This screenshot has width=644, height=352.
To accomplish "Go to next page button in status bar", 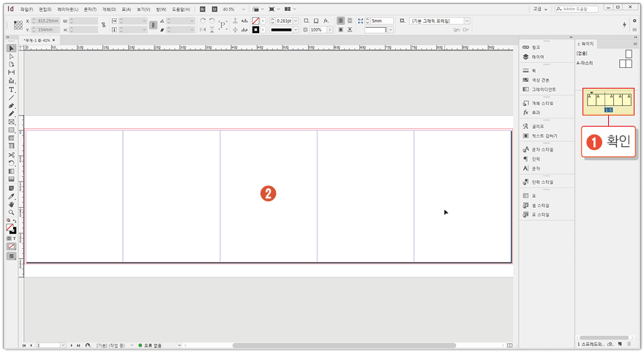I will 72,345.
